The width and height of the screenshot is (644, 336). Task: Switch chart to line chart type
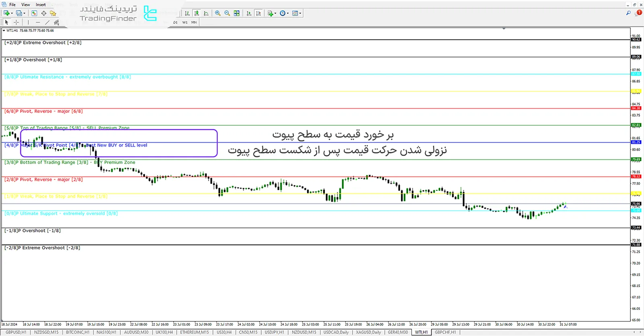pos(206,13)
